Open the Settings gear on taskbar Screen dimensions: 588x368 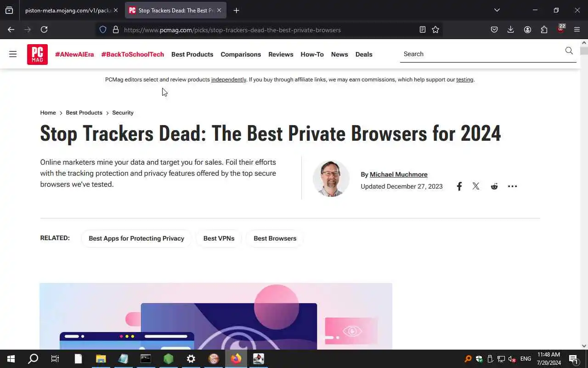191,359
